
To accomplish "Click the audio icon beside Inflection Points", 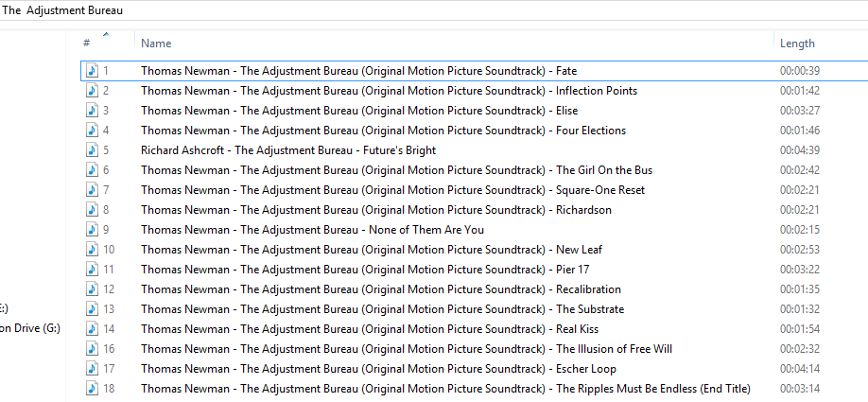I will tap(92, 91).
